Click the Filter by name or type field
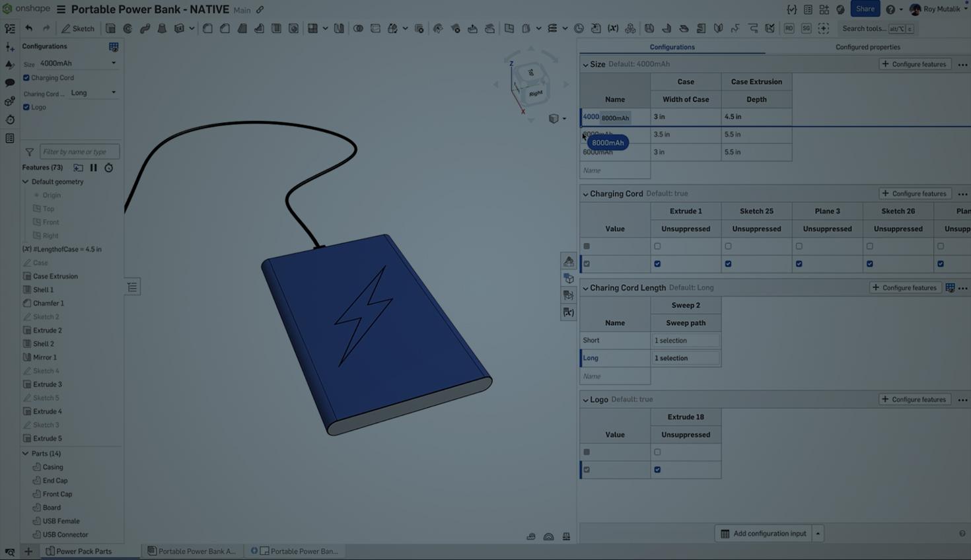This screenshot has height=560, width=971. 79,151
